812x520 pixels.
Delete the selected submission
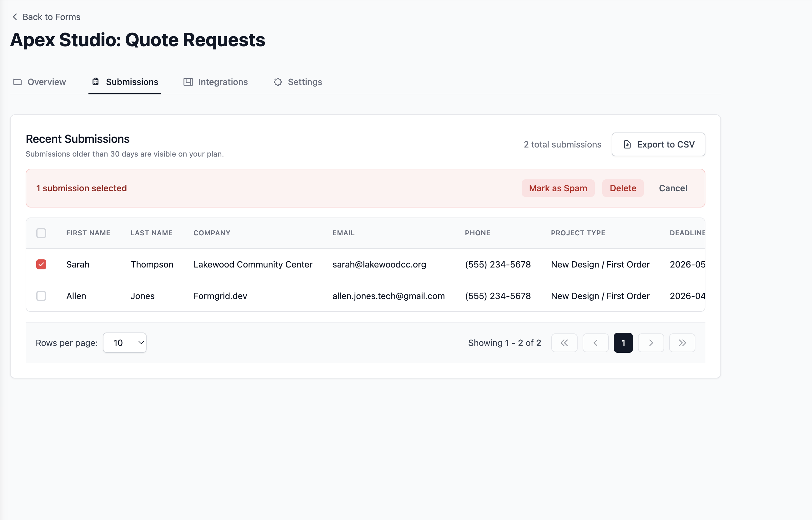tap(623, 188)
